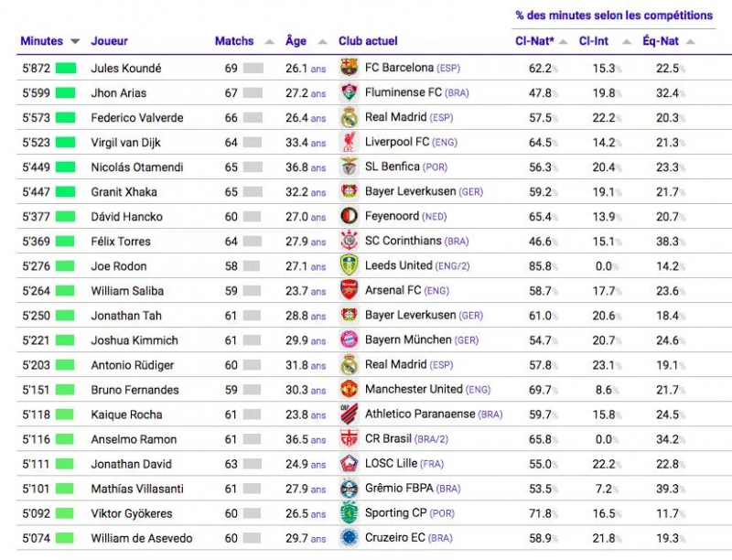Select the Club actuel column header
Screen dimensions: 732x560
click(368, 41)
